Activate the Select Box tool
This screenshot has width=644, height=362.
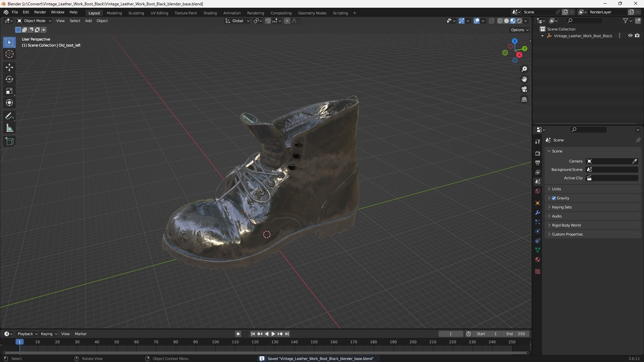(x=9, y=42)
